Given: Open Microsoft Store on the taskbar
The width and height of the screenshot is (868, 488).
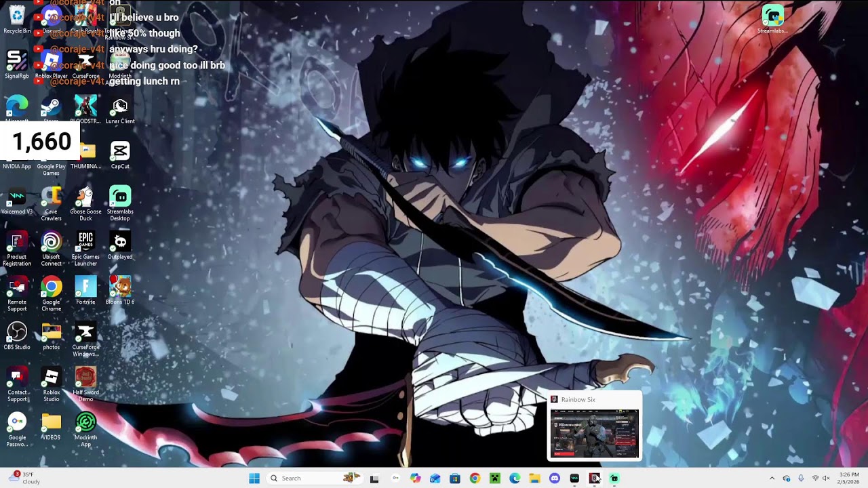Looking at the screenshot, I should coord(455,479).
